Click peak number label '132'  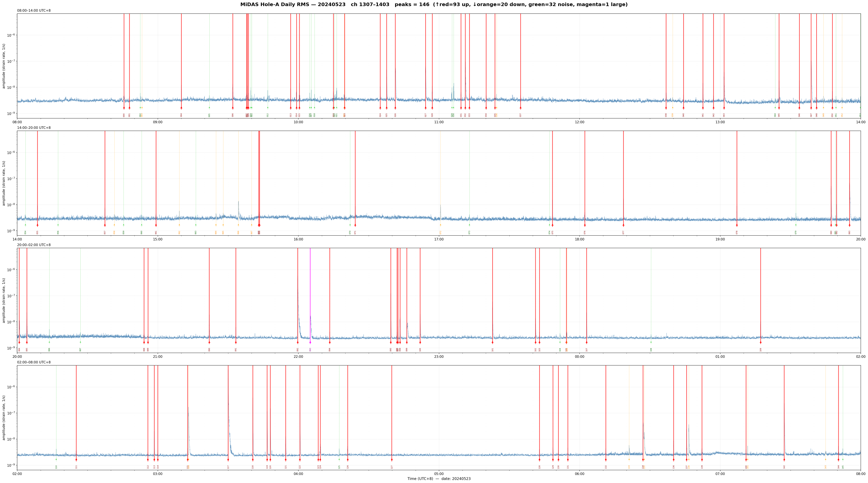[x=606, y=467]
